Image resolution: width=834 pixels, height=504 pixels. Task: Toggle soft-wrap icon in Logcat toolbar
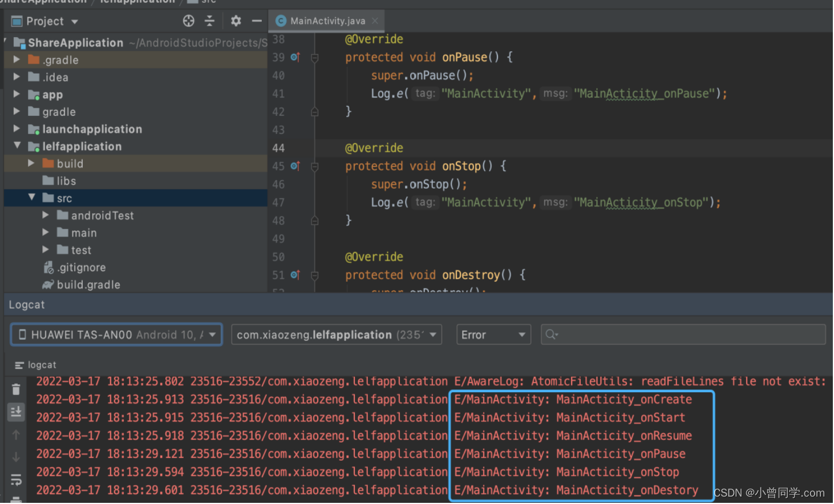click(x=16, y=479)
